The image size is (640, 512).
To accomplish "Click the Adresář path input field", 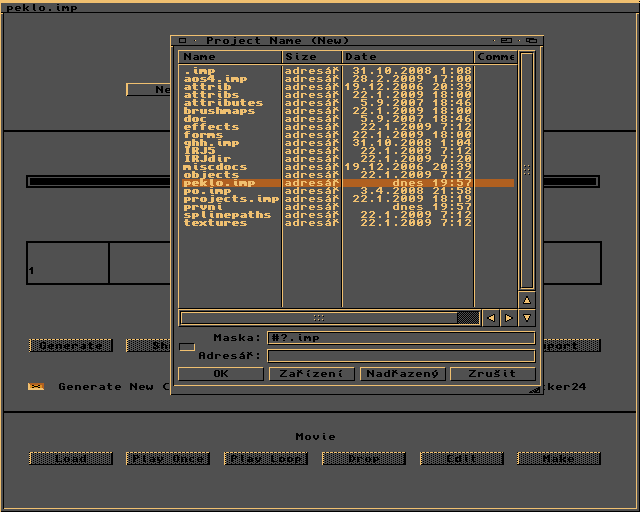I will [x=401, y=356].
